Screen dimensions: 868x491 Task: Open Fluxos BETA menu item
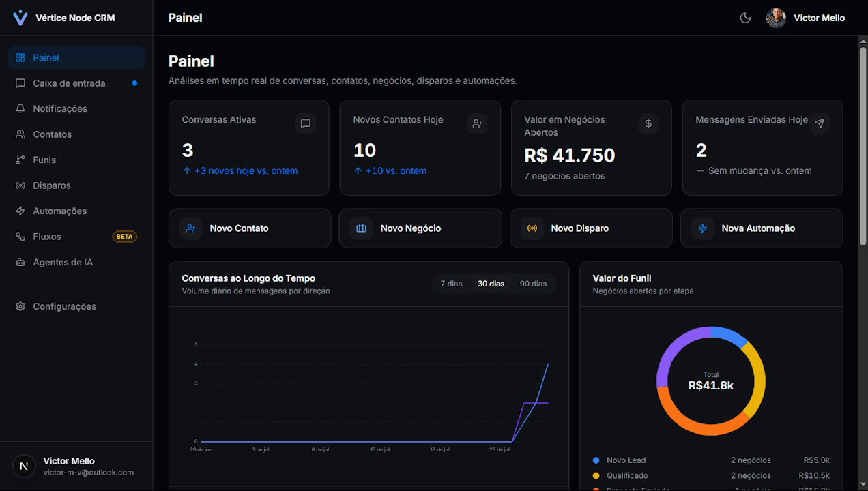point(76,237)
